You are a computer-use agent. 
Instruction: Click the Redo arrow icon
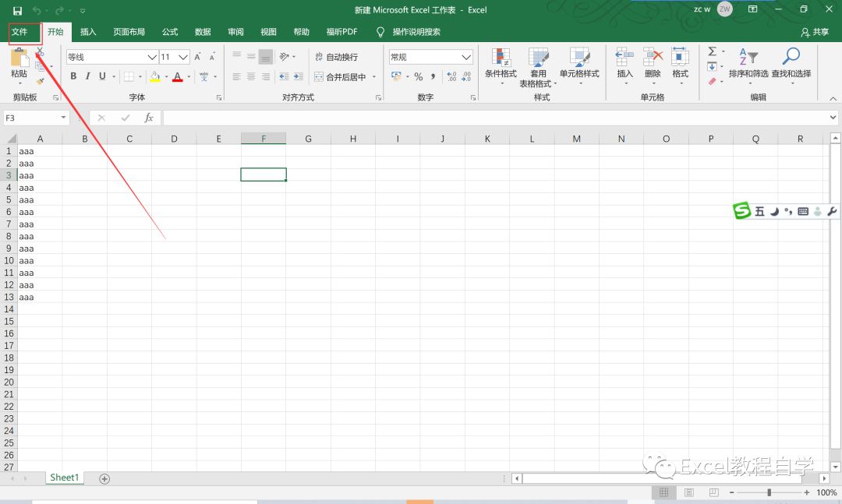tap(59, 10)
